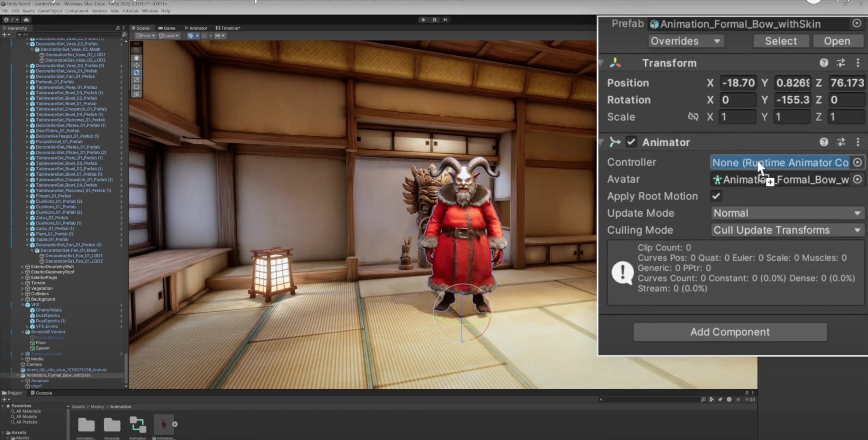Switch to the Game tab

pyautogui.click(x=167, y=28)
